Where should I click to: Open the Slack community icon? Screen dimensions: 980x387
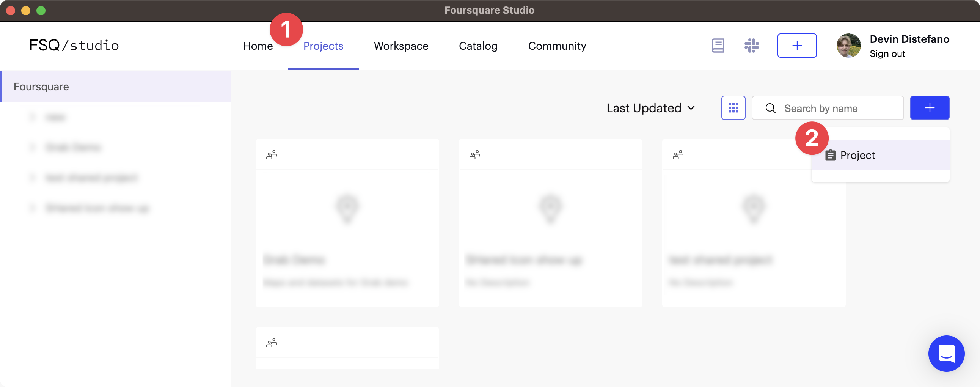tap(751, 46)
